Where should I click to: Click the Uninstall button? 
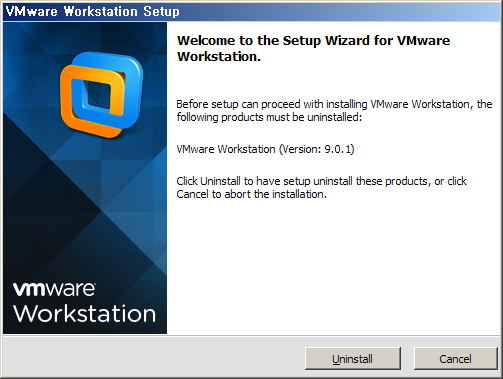tap(353, 359)
